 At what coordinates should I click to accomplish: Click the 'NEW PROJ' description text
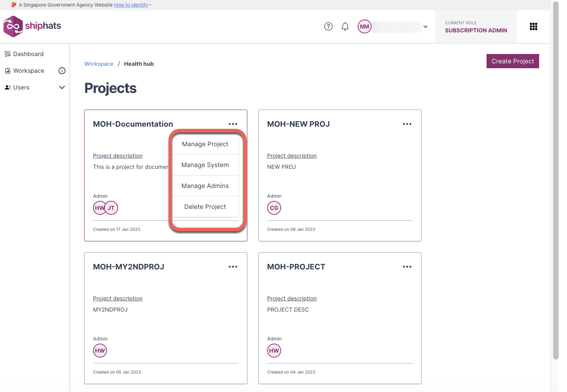[x=281, y=167]
